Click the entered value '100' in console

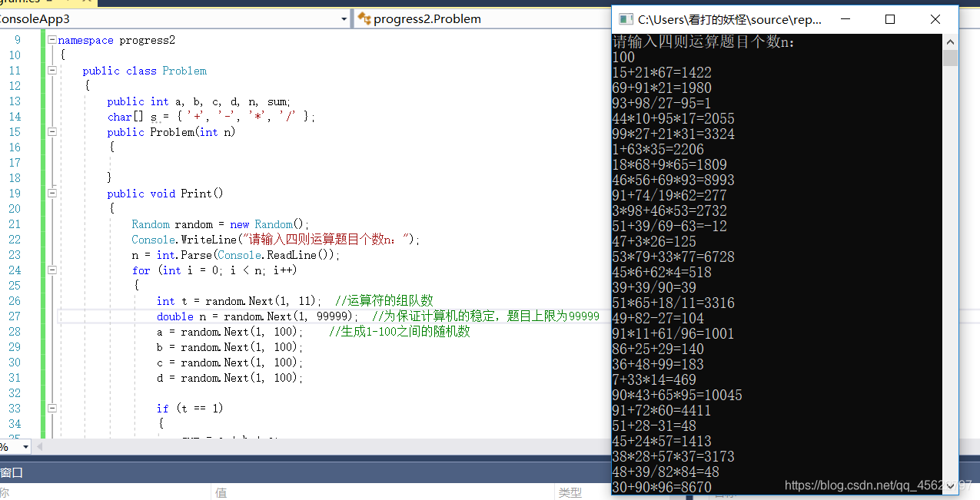coord(624,58)
